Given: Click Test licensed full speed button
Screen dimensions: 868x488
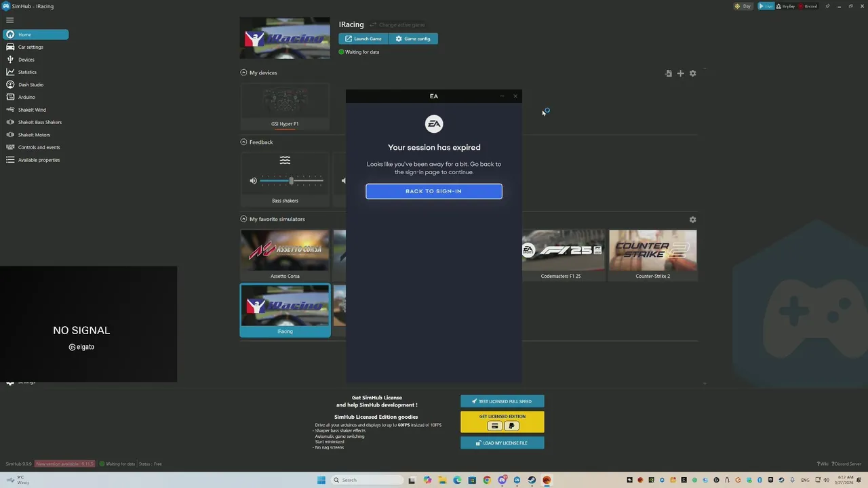Looking at the screenshot, I should click(502, 401).
